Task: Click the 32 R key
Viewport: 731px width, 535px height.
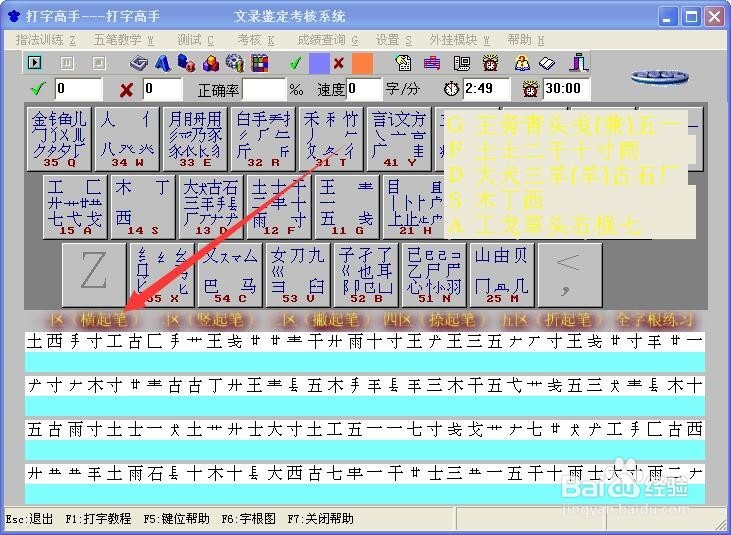Action: click(x=263, y=139)
